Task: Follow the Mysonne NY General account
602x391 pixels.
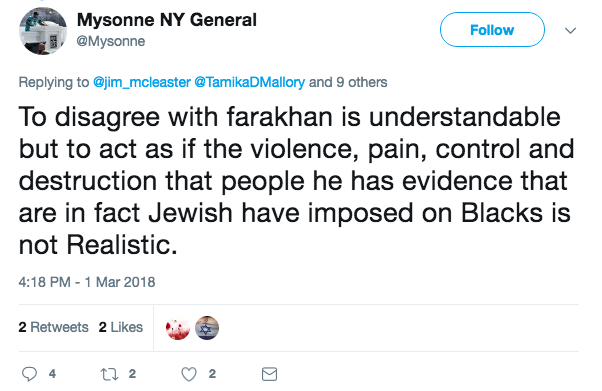Action: [492, 30]
